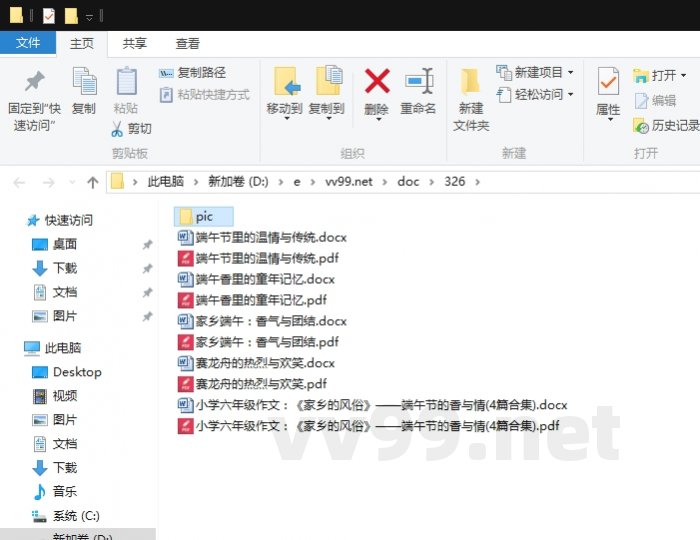Select 赛龙舟的热烈与欢笑.pdf file
This screenshot has width=700, height=540.
click(252, 384)
